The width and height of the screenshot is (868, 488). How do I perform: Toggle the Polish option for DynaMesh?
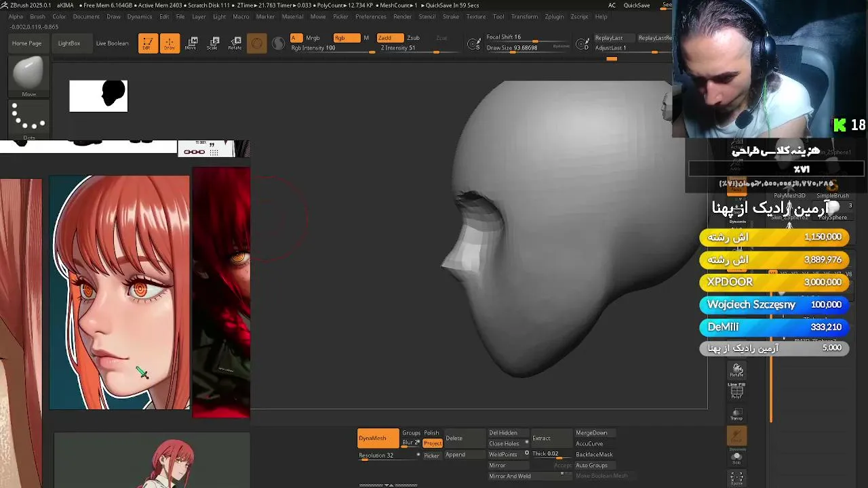431,433
